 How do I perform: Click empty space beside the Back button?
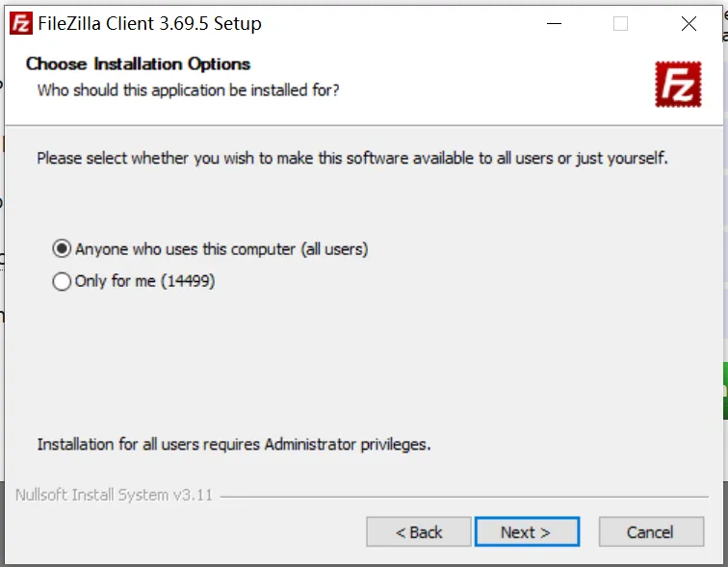coord(193,531)
